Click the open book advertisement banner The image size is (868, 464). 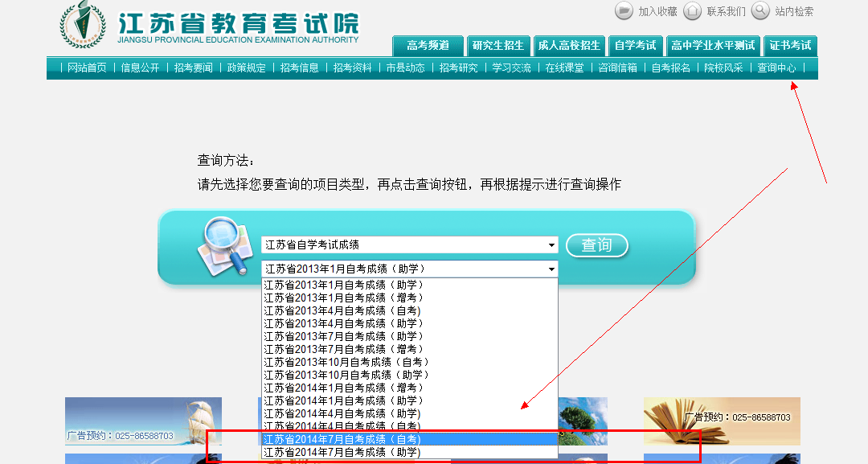coord(721,421)
